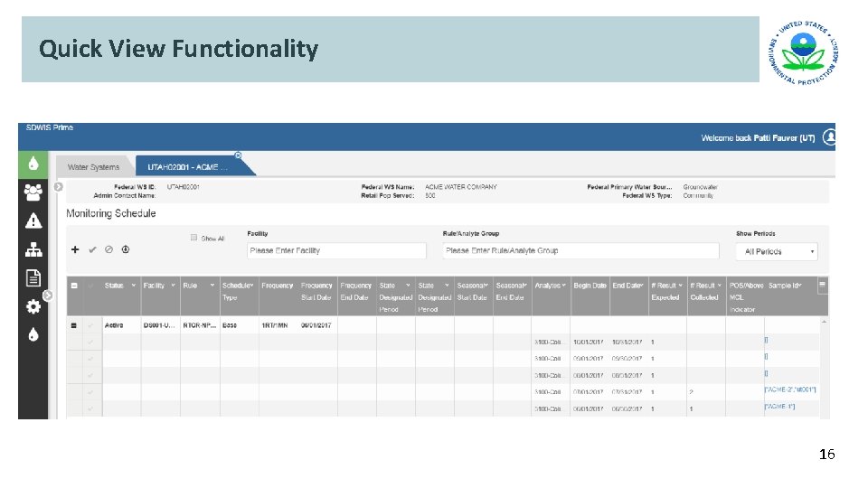Toggle checkmark for the 06/01/2017 row
The width and height of the screenshot is (868, 488).
(90, 408)
